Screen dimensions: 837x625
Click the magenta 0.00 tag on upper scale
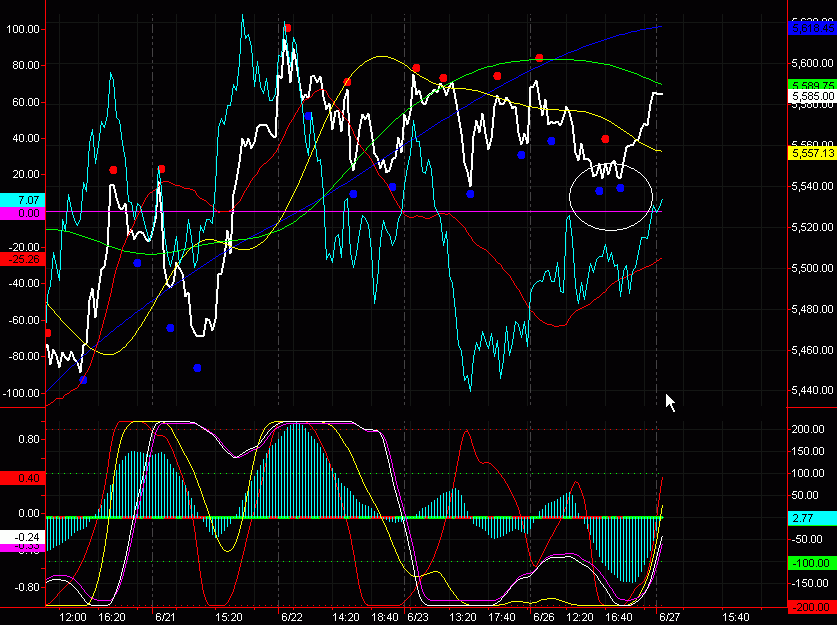tap(22, 213)
